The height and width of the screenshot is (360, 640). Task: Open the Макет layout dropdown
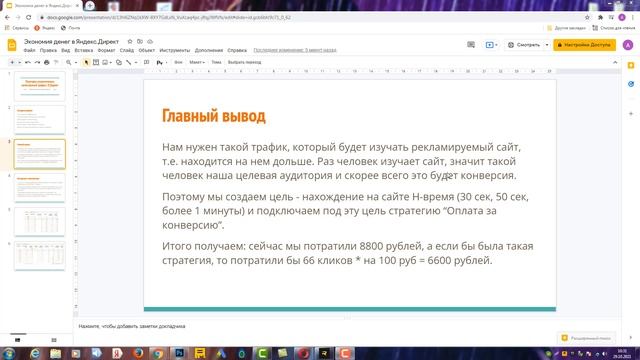point(197,62)
